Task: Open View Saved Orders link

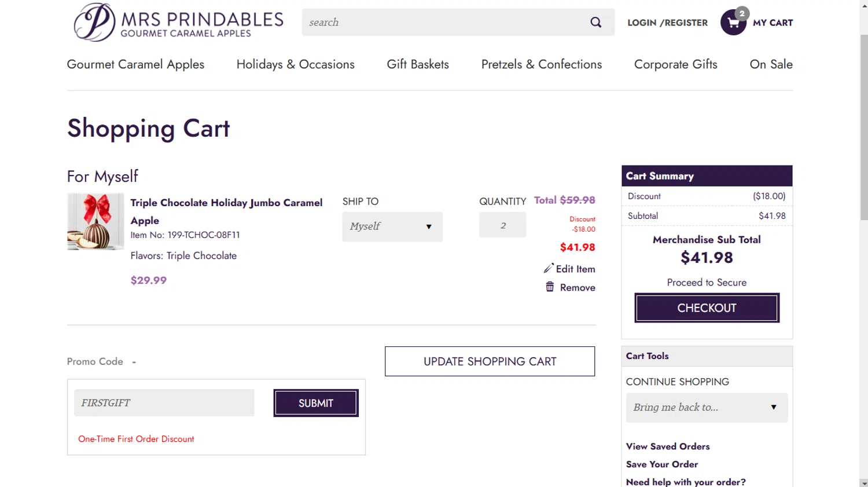Action: pos(668,446)
